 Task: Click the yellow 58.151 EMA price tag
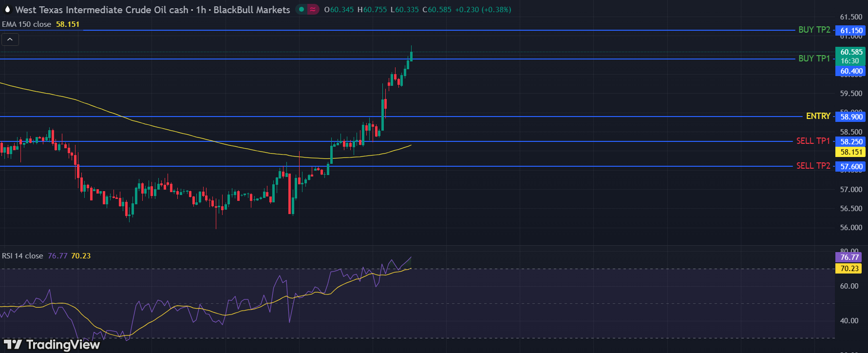(851, 152)
